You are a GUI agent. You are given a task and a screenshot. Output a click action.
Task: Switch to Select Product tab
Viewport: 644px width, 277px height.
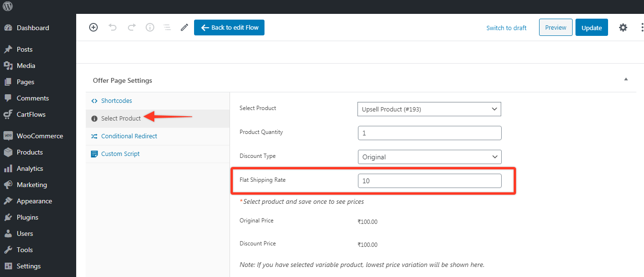pyautogui.click(x=158, y=118)
